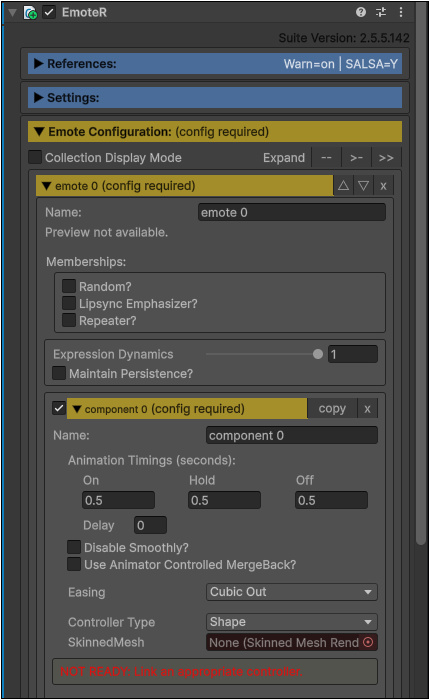Screen dimensions: 430x700
Task: Open the EmoteR component help icon
Action: tap(361, 12)
